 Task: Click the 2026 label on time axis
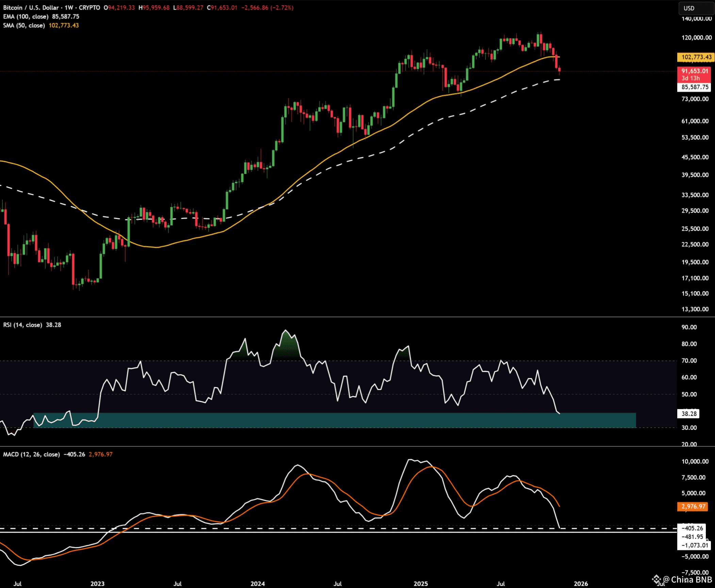[x=581, y=584]
